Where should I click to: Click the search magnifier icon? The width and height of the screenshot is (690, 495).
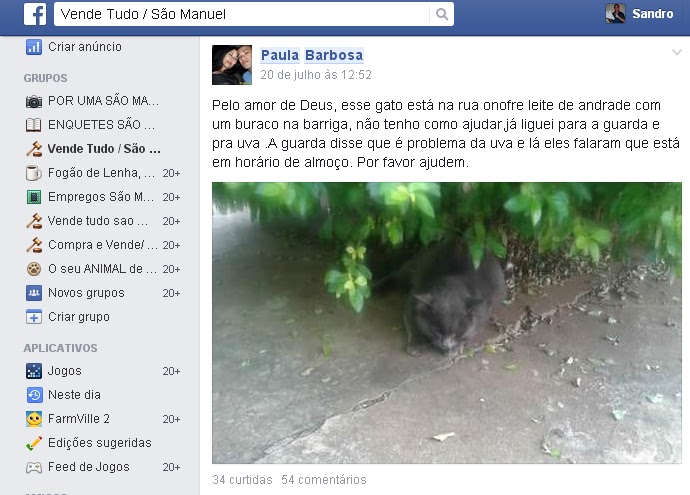click(442, 14)
